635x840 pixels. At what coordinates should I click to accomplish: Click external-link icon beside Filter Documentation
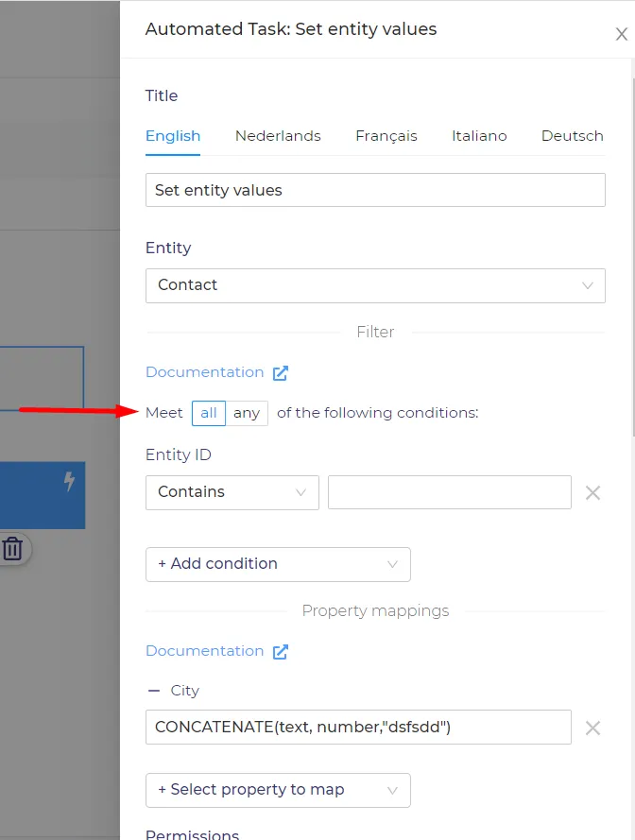click(x=281, y=373)
